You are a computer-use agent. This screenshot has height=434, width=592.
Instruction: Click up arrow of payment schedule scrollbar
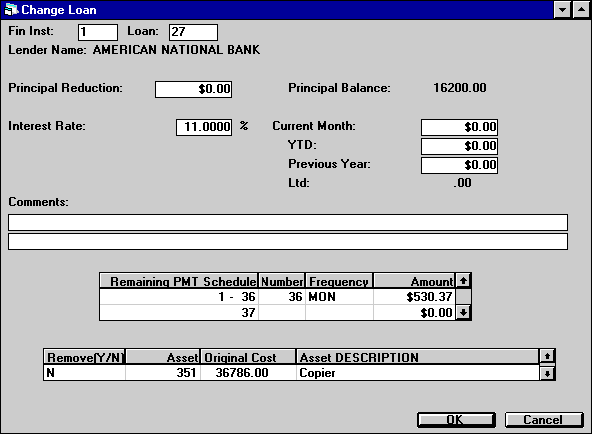point(463,280)
